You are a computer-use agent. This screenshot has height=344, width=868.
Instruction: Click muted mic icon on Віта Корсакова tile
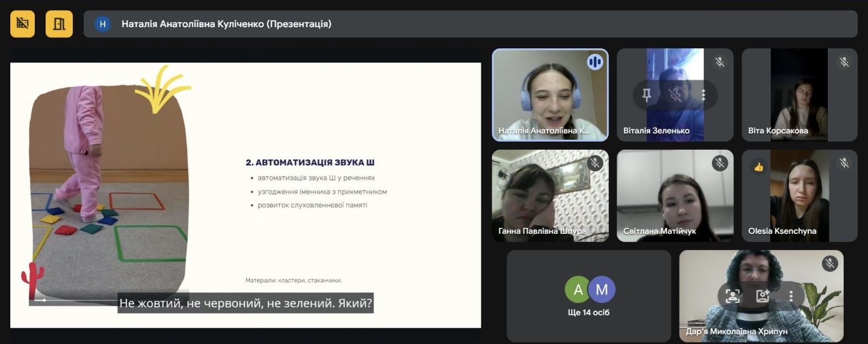click(x=844, y=62)
